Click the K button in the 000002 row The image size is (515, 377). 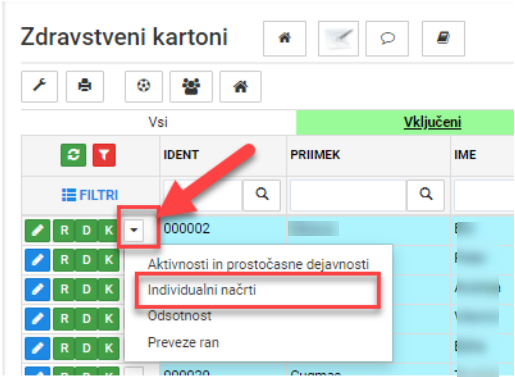109,230
